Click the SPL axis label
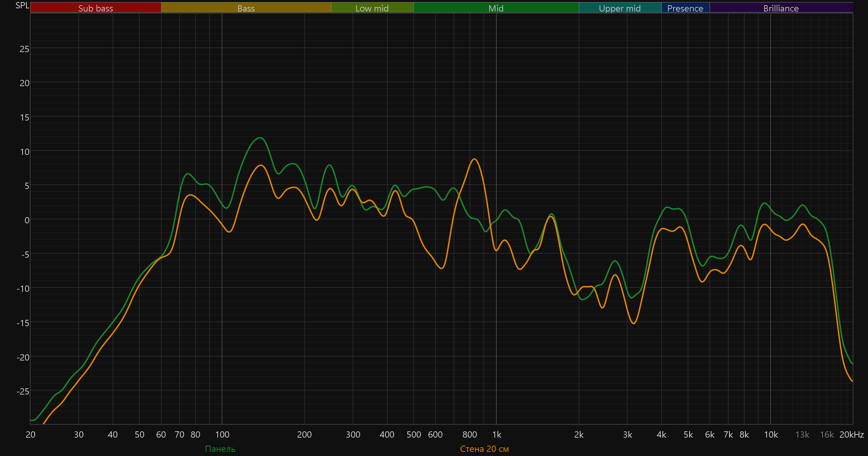This screenshot has height=456, width=868. click(22, 5)
